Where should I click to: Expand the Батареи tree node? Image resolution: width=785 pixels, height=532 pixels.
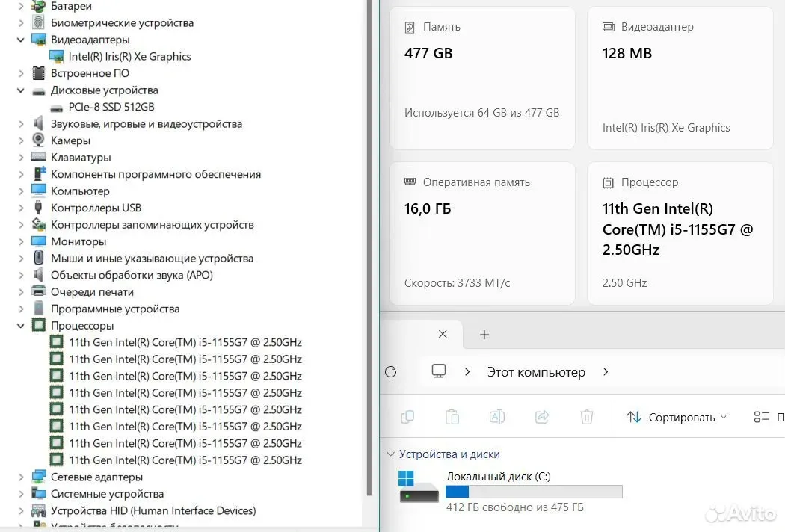click(20, 7)
